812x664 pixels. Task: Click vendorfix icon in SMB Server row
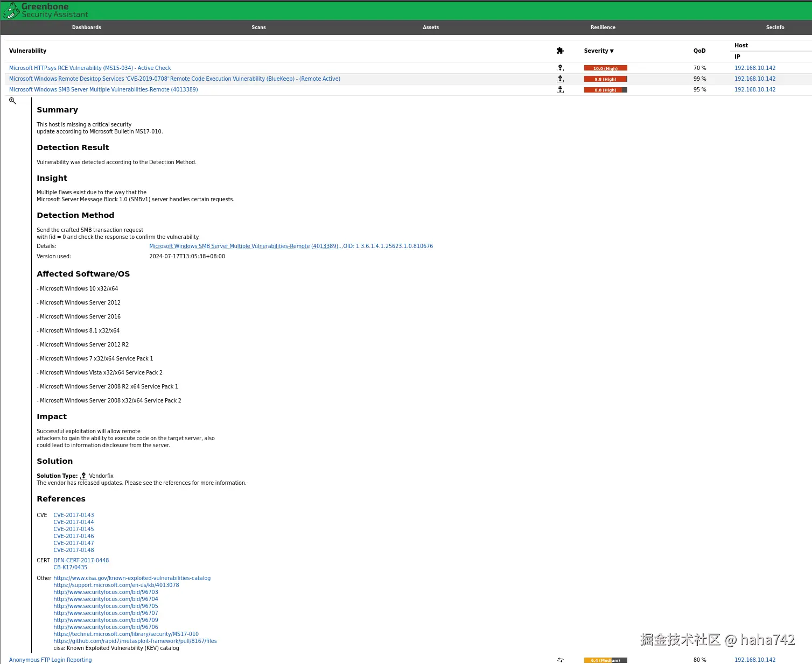pyautogui.click(x=560, y=89)
